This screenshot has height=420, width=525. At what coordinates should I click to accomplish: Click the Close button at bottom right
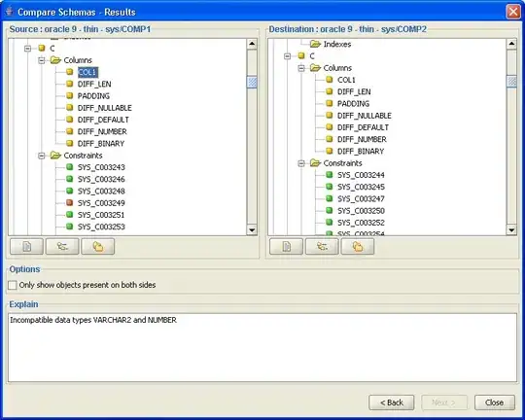[x=495, y=402]
